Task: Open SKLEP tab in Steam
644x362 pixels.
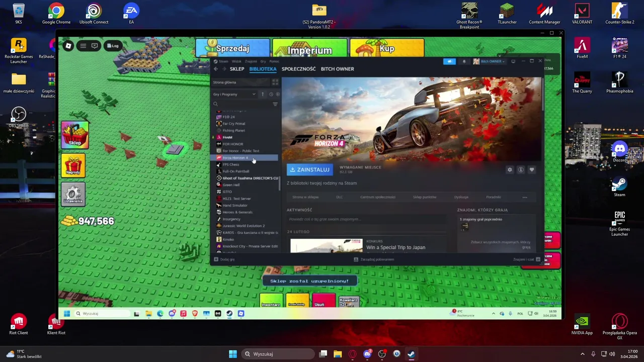Action: 237,69
